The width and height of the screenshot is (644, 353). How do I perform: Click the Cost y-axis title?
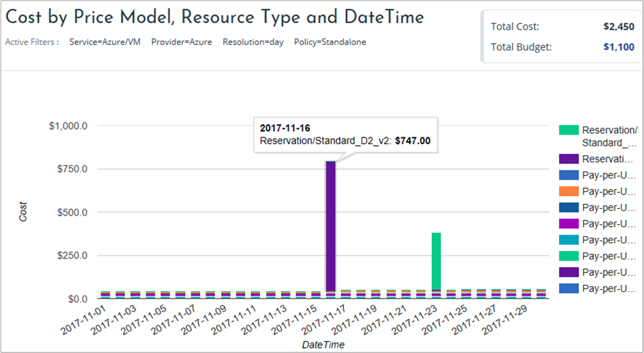(x=23, y=211)
